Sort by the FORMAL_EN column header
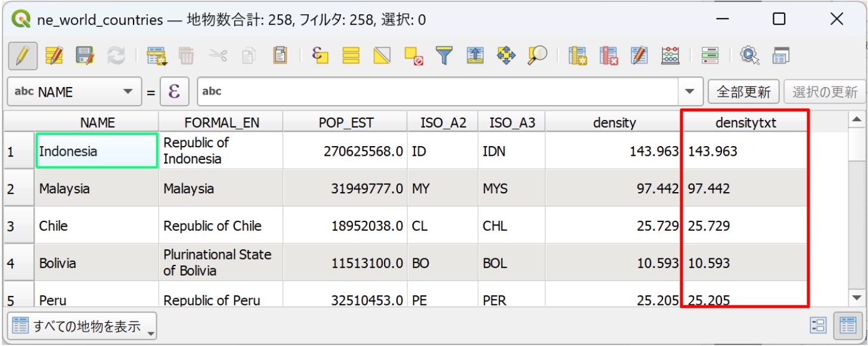 click(221, 122)
